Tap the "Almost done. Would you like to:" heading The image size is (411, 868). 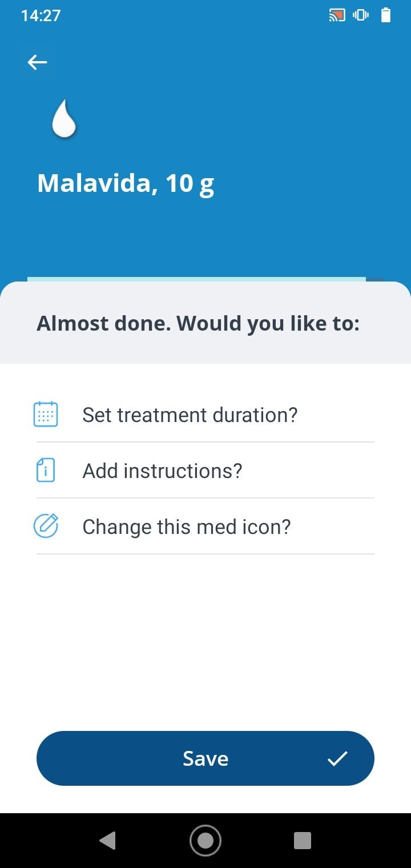click(x=198, y=324)
